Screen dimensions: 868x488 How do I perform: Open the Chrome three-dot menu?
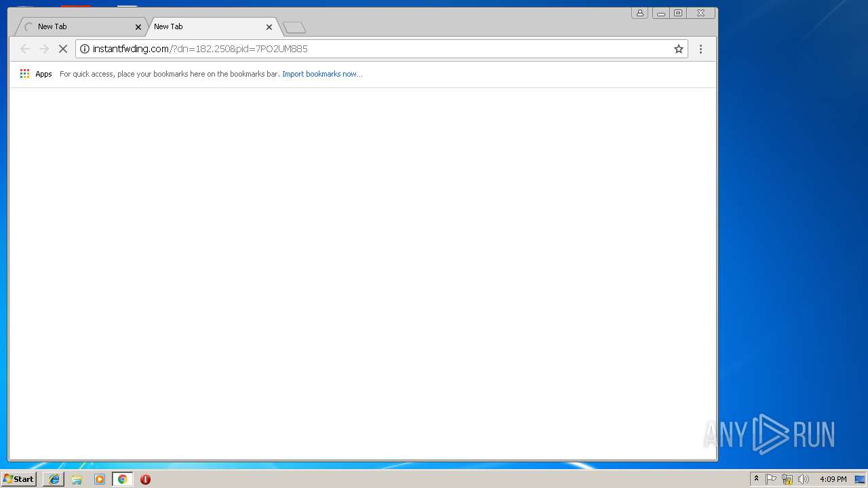tap(701, 49)
